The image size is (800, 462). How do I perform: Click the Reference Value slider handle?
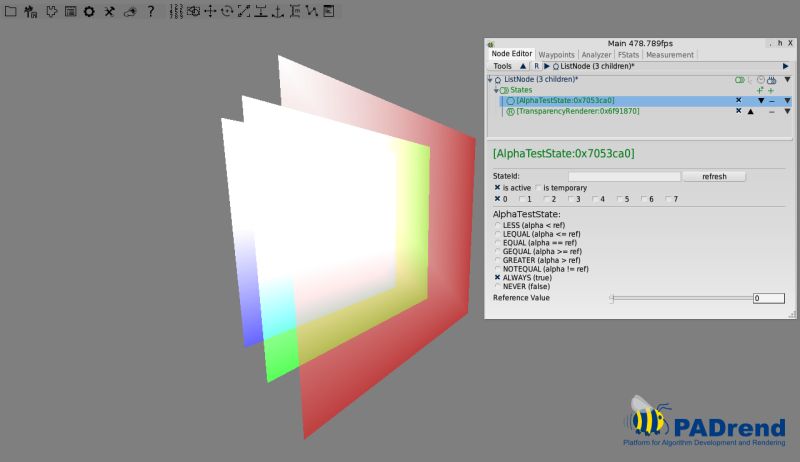611,298
